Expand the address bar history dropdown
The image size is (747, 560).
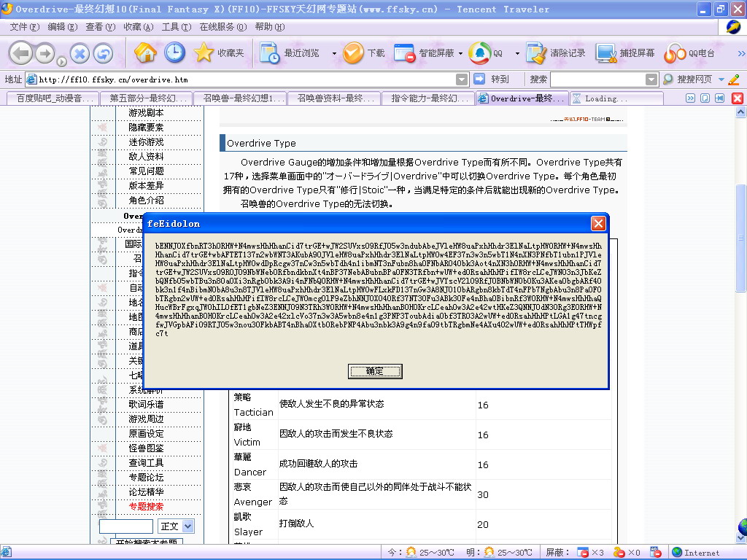pos(462,79)
